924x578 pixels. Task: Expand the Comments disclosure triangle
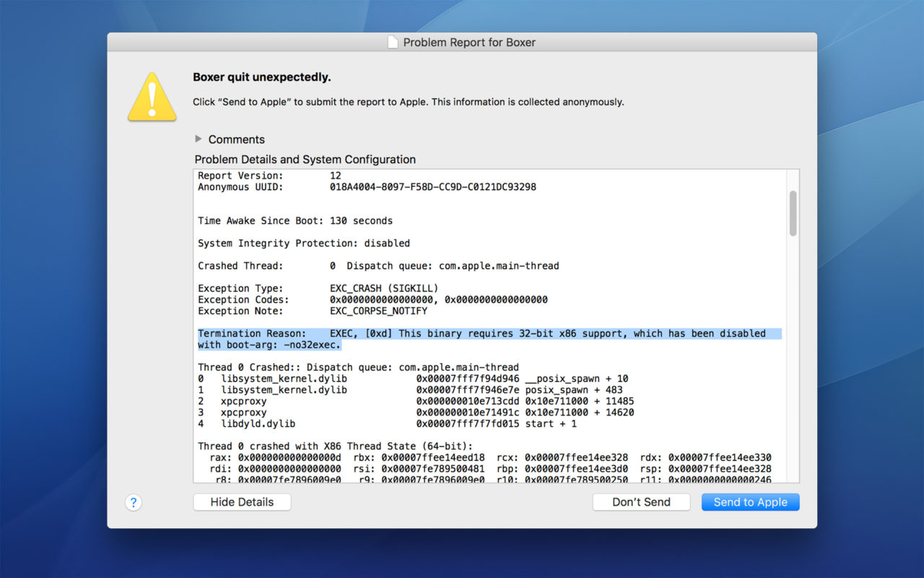pyautogui.click(x=199, y=139)
